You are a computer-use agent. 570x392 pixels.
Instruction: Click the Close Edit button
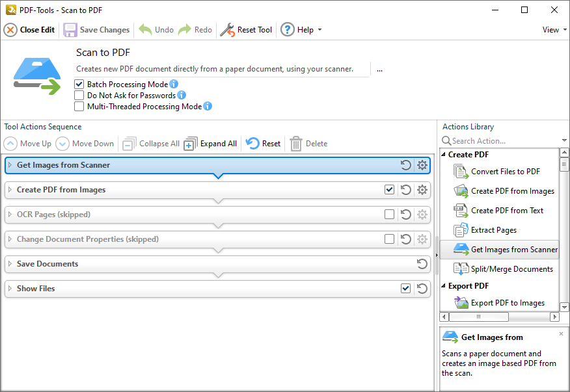point(29,30)
